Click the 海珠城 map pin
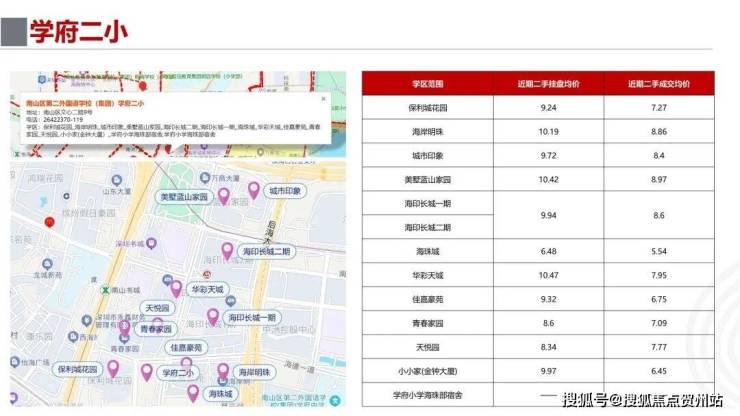Screen dimensions: 740x416 [x=193, y=393]
